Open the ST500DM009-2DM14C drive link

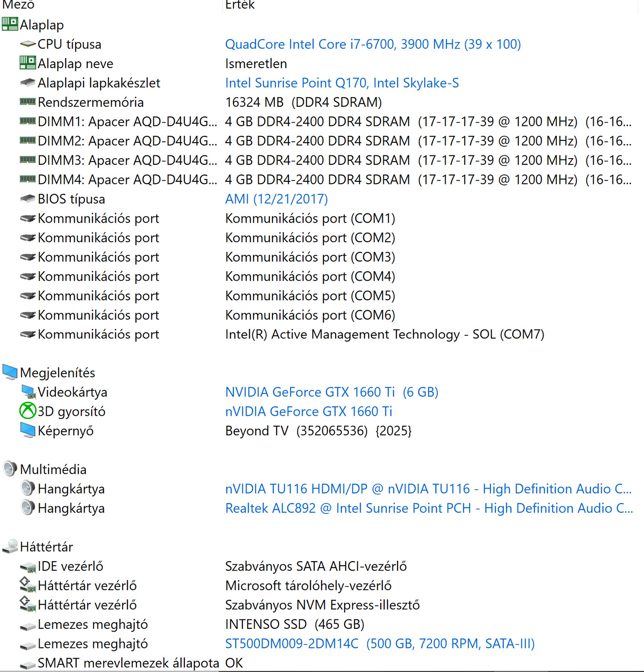coord(380,643)
